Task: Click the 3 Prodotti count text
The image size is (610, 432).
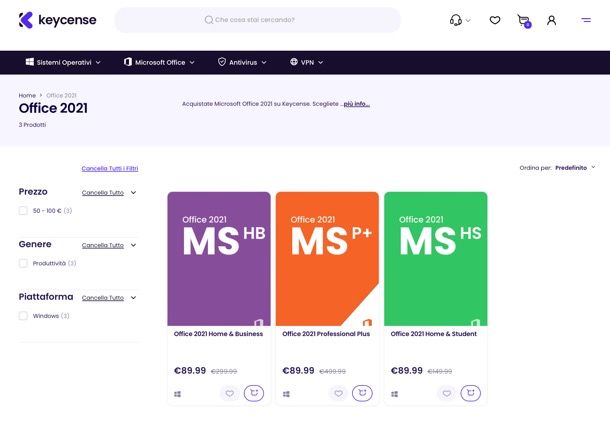Action: tap(32, 125)
